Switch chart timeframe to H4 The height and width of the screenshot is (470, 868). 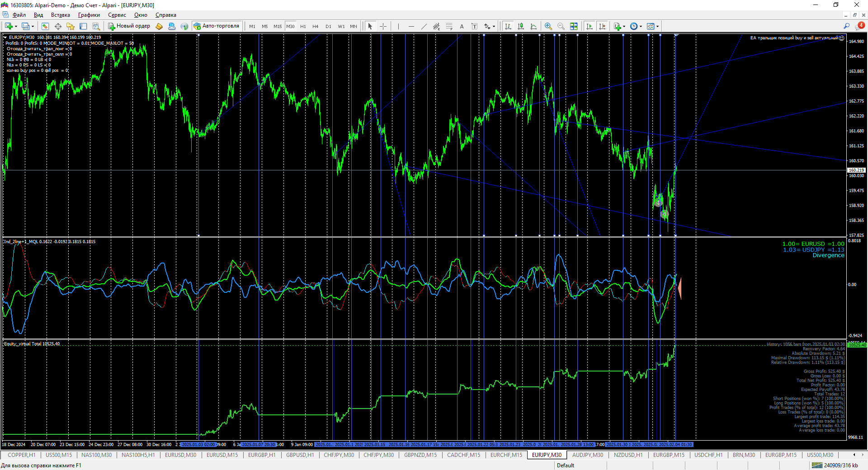(x=316, y=26)
